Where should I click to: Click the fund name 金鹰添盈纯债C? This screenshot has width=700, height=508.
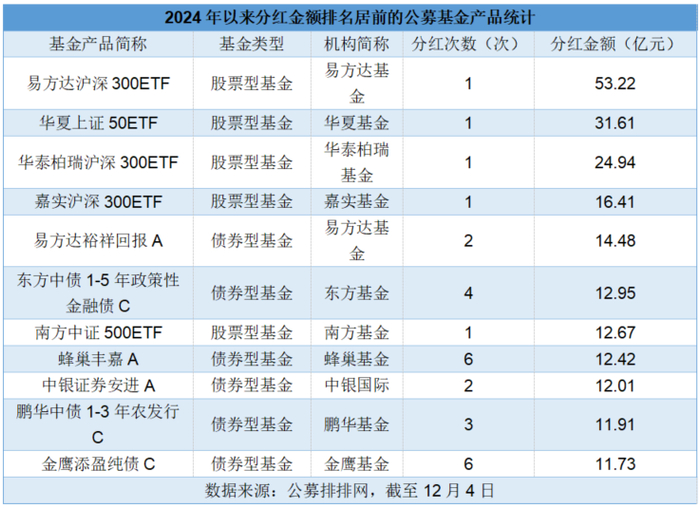pyautogui.click(x=98, y=464)
